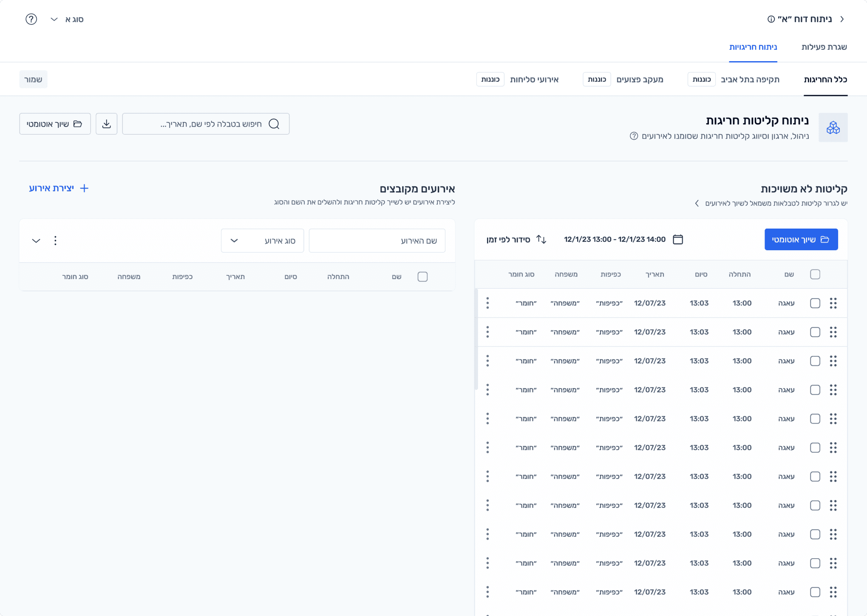The image size is (867, 616).
Task: Click the back chevron at top right
Action: pyautogui.click(x=842, y=19)
